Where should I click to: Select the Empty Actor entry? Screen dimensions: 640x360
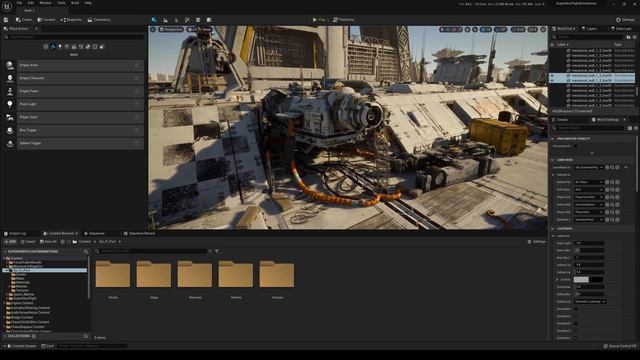[80, 65]
